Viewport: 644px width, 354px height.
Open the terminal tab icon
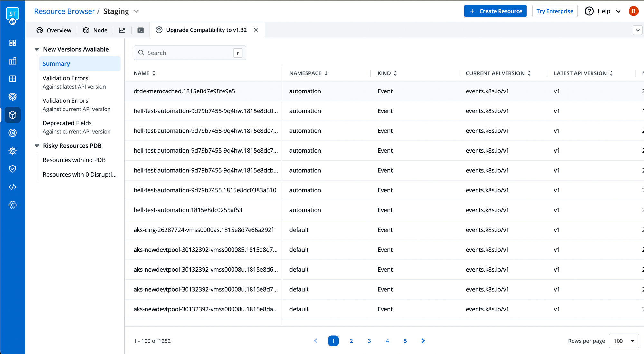[141, 30]
